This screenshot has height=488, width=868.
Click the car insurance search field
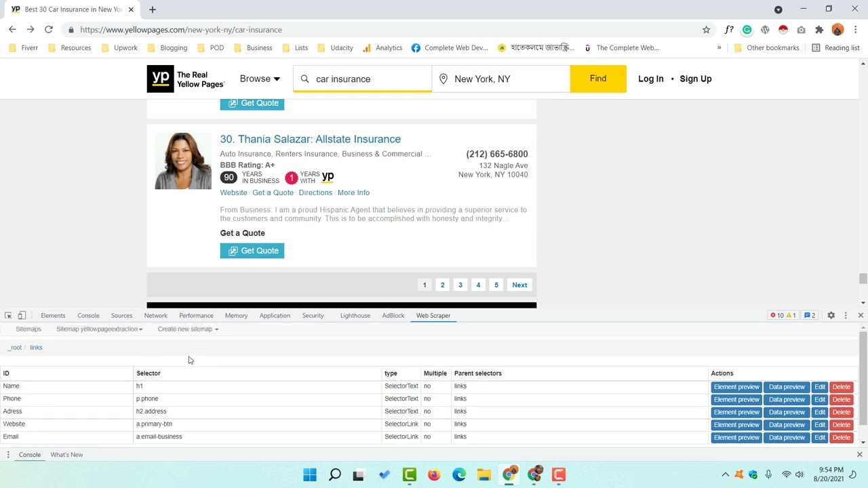[x=362, y=79]
